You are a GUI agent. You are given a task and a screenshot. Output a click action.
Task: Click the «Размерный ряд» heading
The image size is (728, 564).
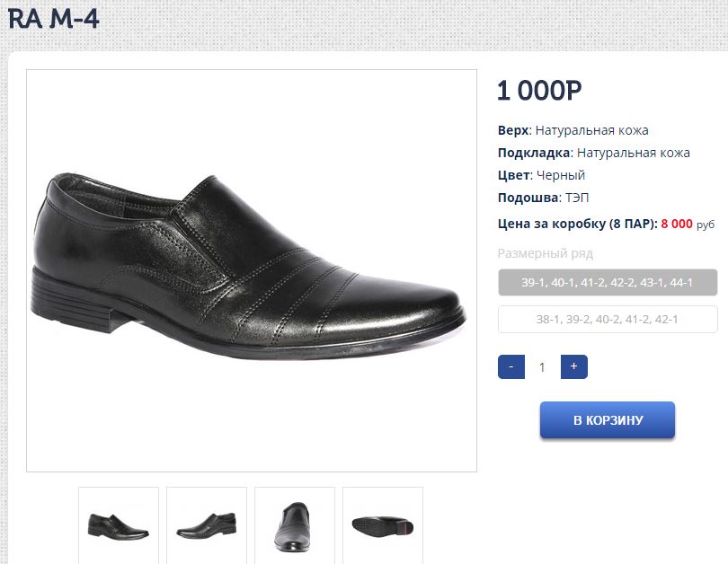click(x=545, y=253)
